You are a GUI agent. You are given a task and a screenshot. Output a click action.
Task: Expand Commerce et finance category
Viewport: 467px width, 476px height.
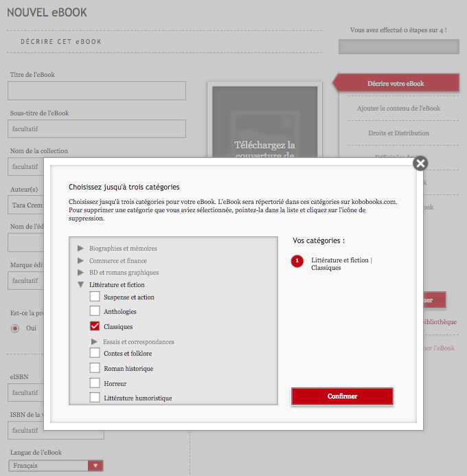point(81,260)
